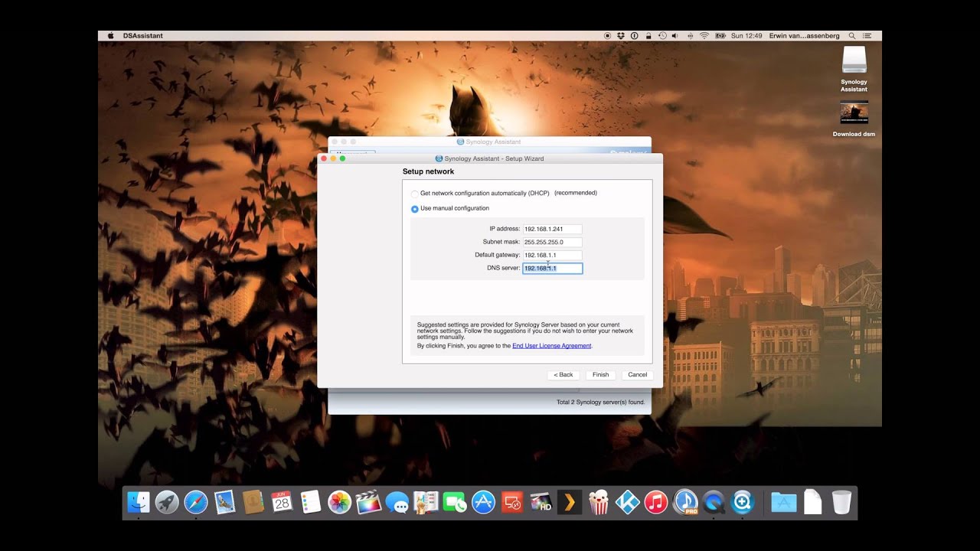Open Finder from the dock

pyautogui.click(x=139, y=502)
